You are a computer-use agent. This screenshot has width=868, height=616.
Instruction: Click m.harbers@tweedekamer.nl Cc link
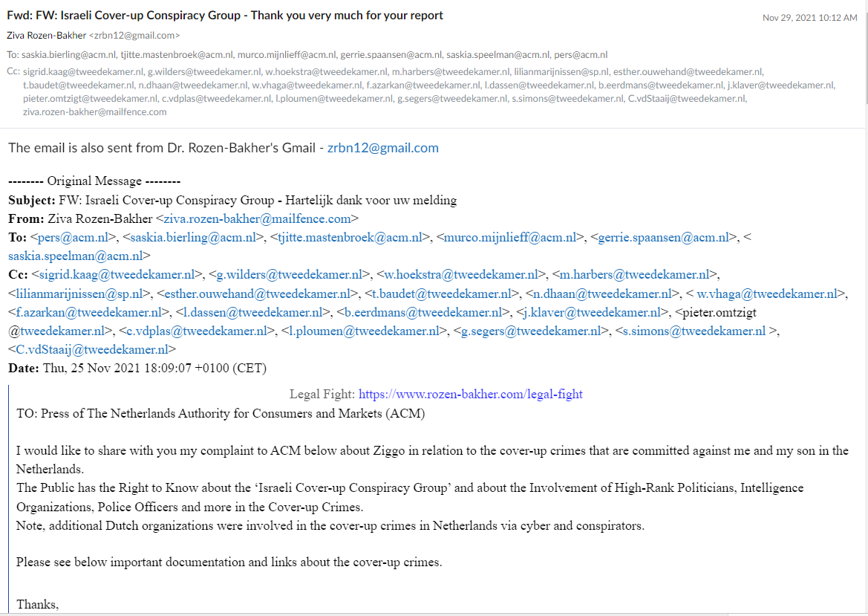tap(634, 275)
